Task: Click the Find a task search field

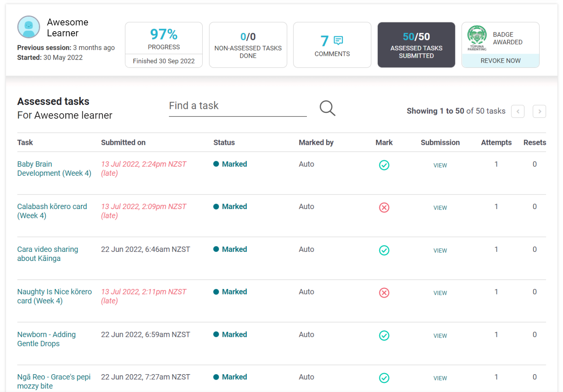Action: [x=238, y=106]
